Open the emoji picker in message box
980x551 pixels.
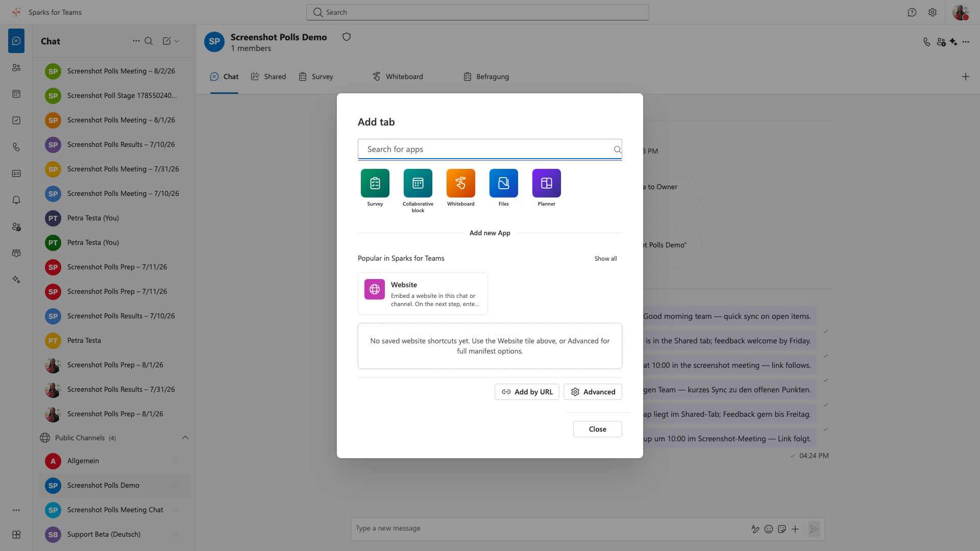point(769,529)
